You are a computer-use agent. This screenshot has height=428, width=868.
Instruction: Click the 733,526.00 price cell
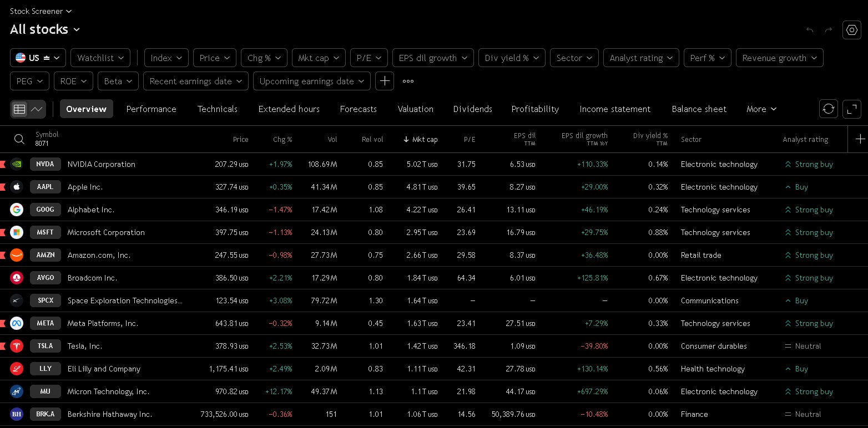(224, 414)
